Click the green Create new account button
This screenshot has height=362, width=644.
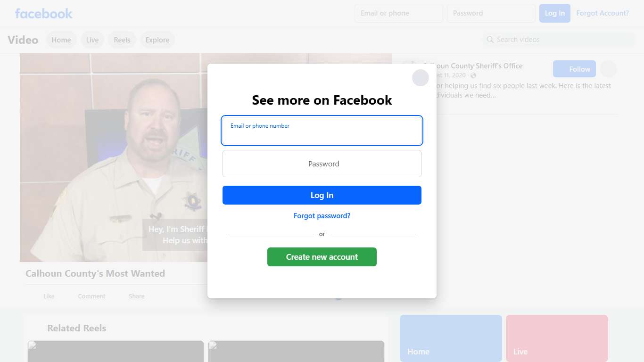click(322, 257)
